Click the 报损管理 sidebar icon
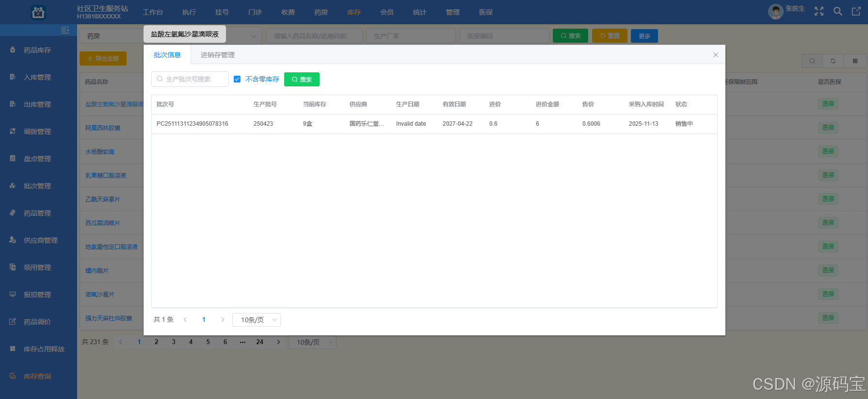Screen dimensions: 868x399 (13, 294)
